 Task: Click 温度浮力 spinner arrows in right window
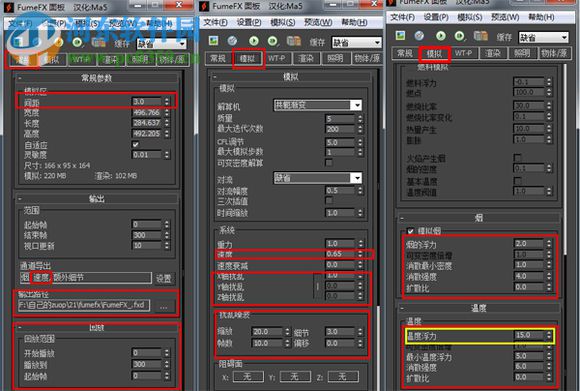[549, 335]
